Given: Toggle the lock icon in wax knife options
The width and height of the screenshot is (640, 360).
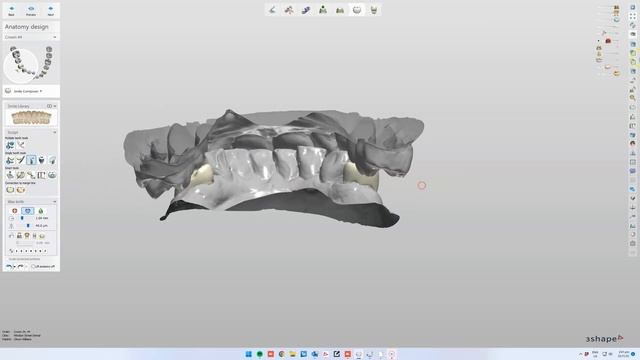Looking at the screenshot, I should coord(19,236).
